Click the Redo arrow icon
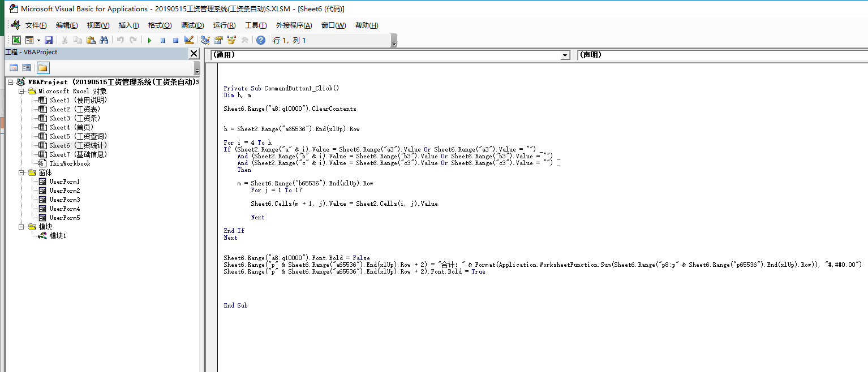The width and height of the screenshot is (868, 372). [133, 40]
